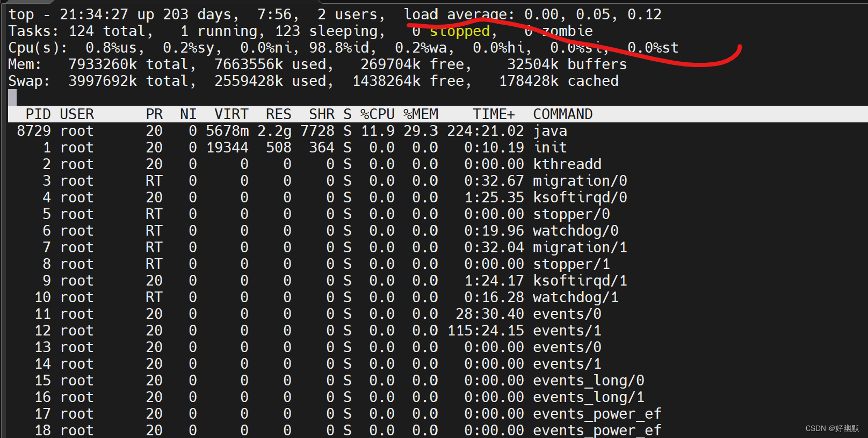Click the 0.12 load average value
This screenshot has height=438, width=868.
pos(645,14)
